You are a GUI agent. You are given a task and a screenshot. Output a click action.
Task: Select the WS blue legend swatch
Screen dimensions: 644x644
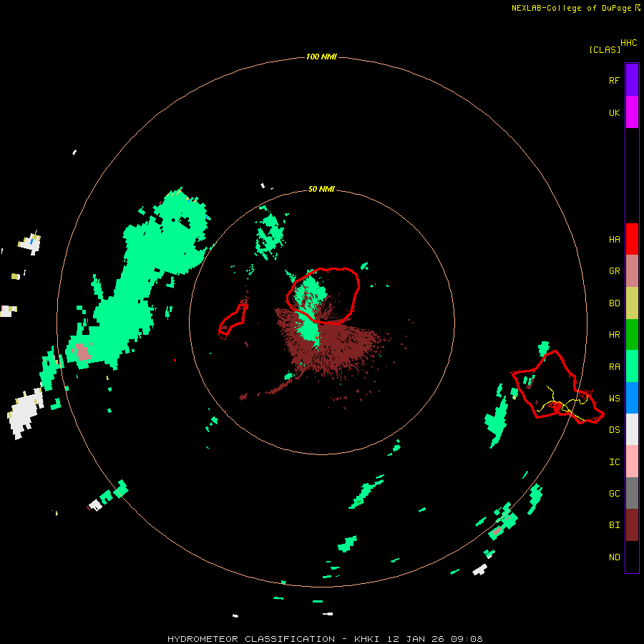(632, 398)
